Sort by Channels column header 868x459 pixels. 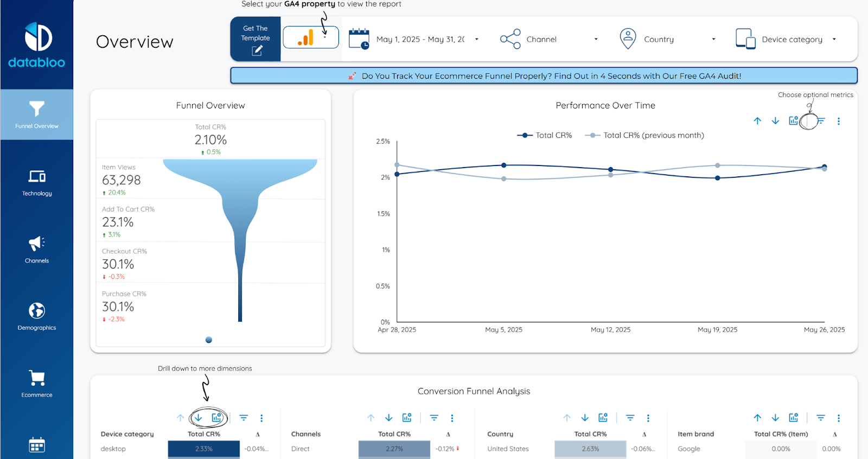pyautogui.click(x=306, y=434)
